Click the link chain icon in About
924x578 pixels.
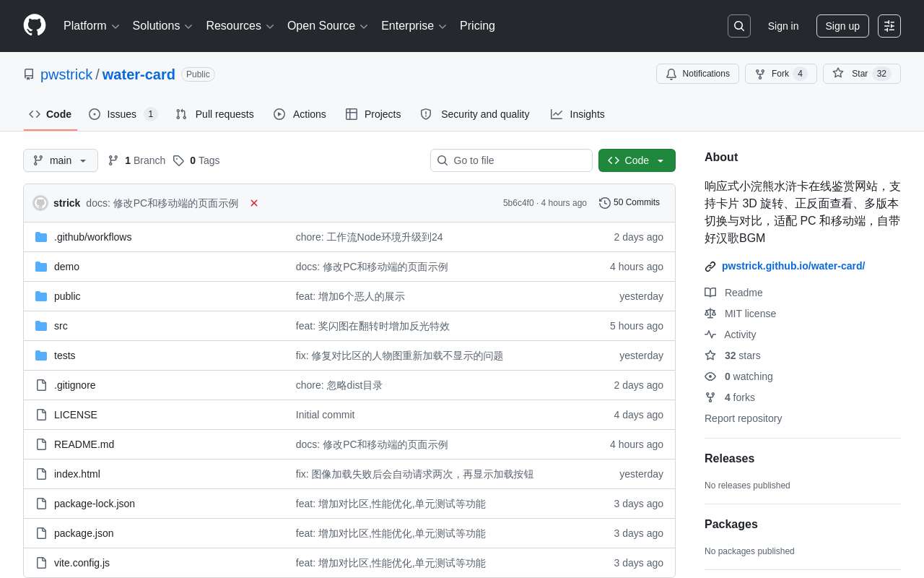click(710, 267)
